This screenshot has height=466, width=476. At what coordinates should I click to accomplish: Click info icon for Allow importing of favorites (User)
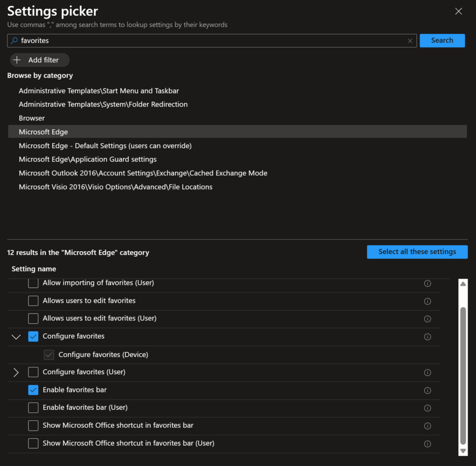coord(428,283)
